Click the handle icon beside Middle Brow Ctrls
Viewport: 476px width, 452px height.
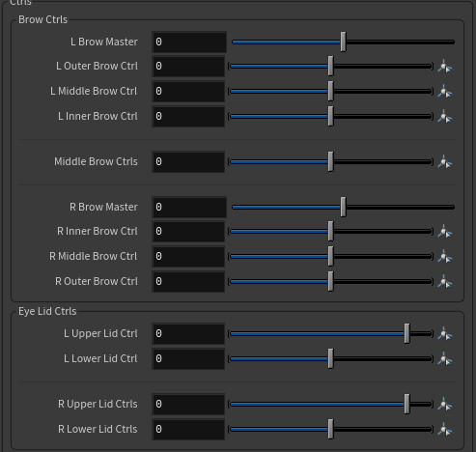click(x=445, y=162)
